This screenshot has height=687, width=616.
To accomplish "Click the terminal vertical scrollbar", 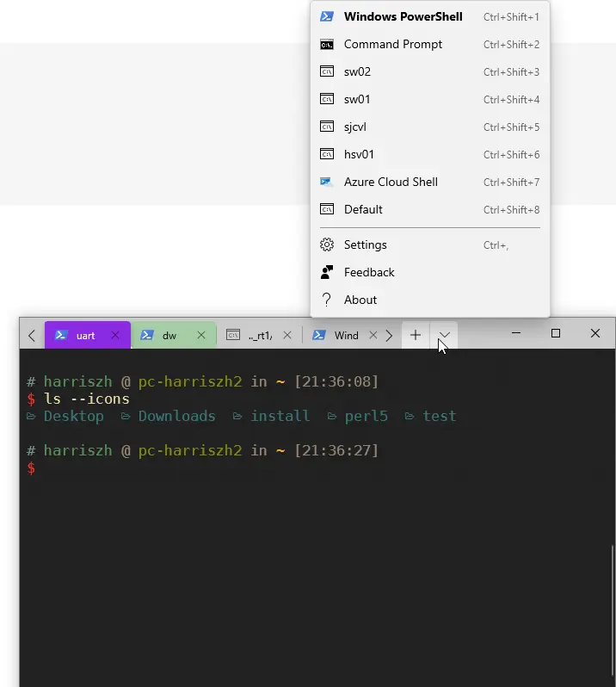I will (x=612, y=610).
